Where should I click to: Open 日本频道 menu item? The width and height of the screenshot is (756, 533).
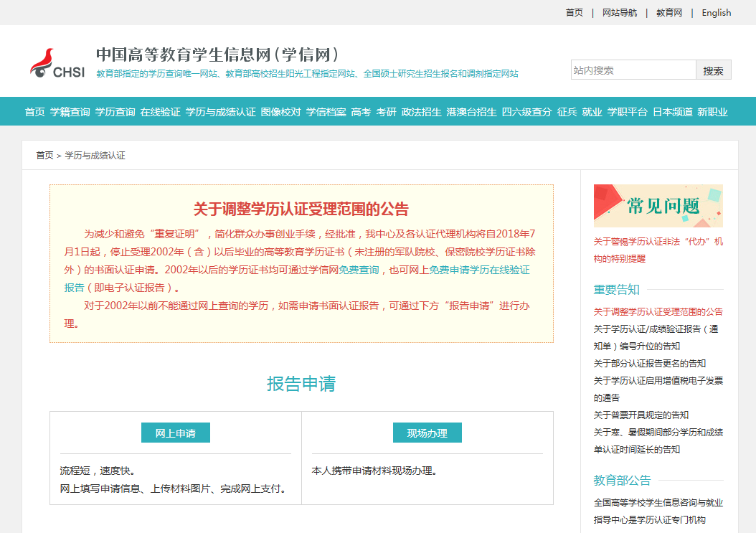(673, 112)
